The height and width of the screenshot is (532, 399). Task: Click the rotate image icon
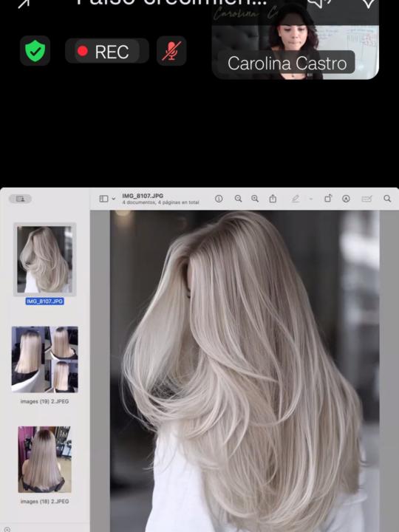click(x=328, y=199)
